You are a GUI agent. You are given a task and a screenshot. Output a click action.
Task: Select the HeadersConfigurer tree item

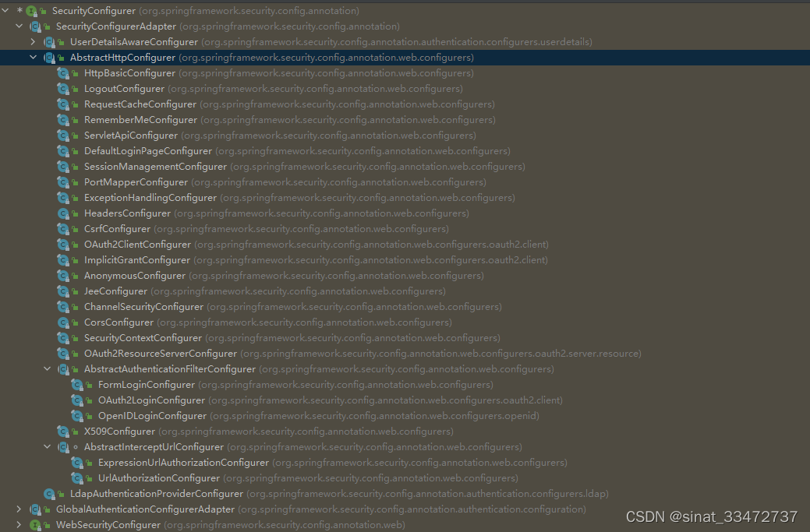coord(127,213)
